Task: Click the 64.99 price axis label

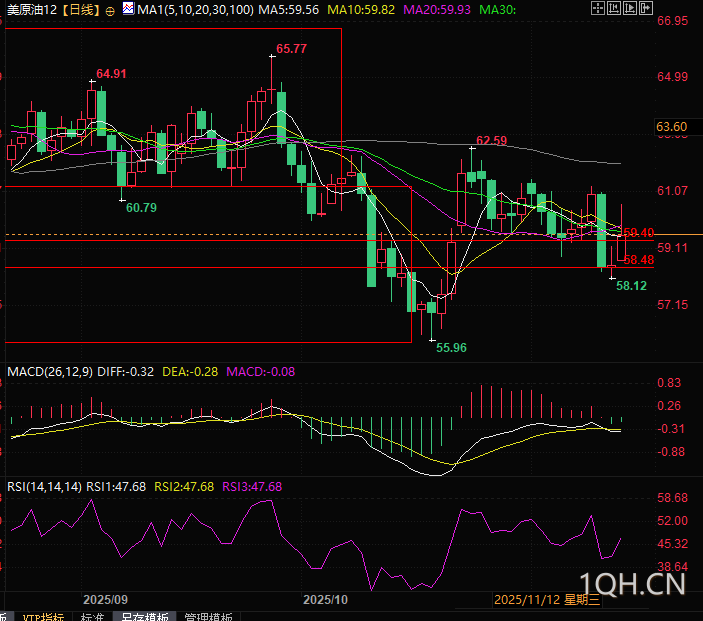Action: point(672,77)
